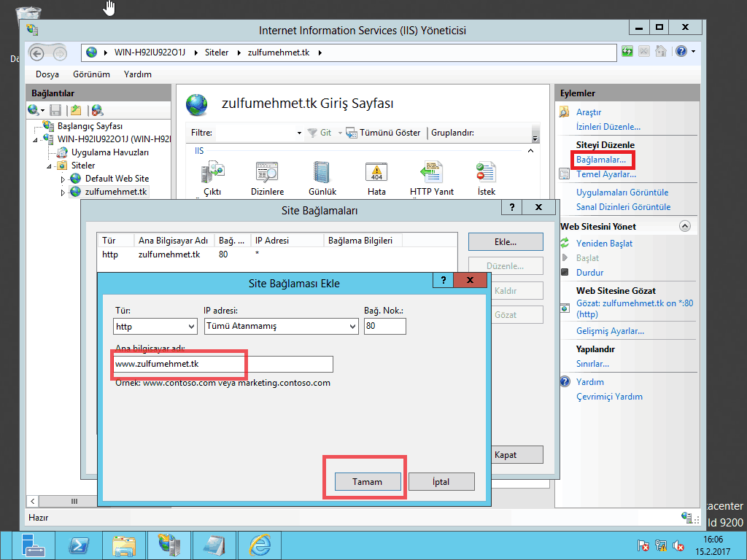Open the Yardım menu

(138, 74)
